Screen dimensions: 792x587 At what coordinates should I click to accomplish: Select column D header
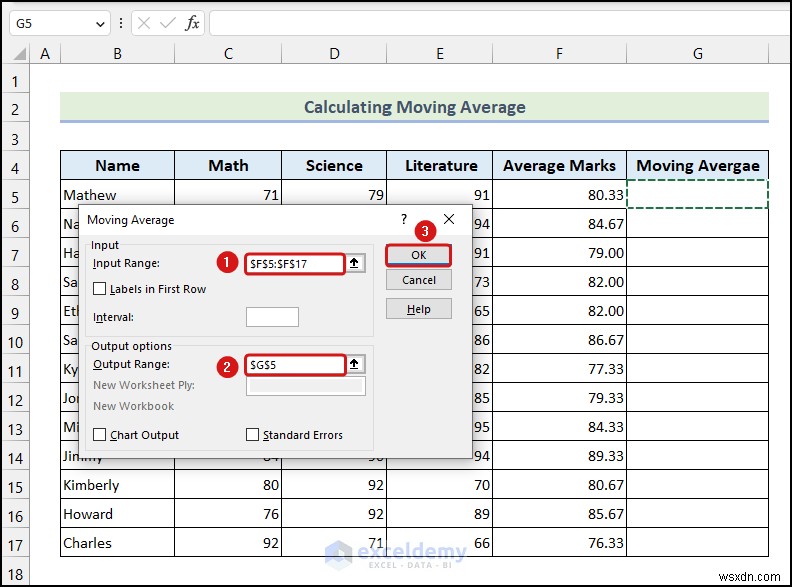click(x=334, y=54)
